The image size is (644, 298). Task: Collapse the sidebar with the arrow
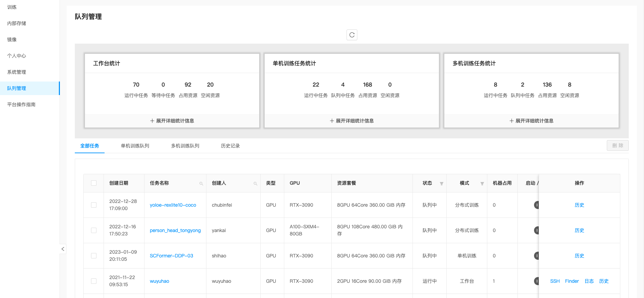(63, 249)
